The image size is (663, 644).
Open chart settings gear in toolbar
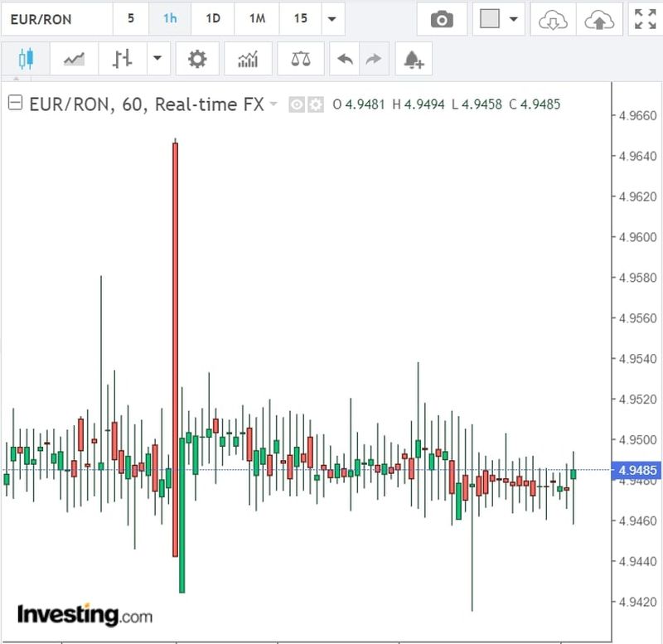[x=196, y=59]
